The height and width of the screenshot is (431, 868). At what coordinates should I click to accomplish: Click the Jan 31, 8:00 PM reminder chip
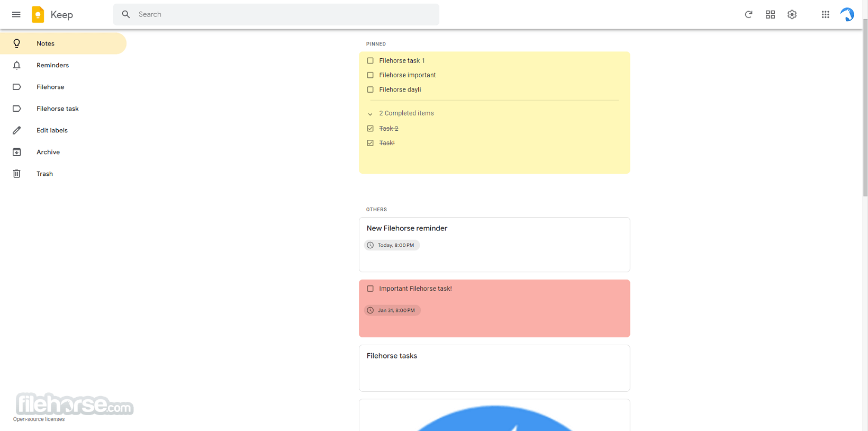click(392, 310)
